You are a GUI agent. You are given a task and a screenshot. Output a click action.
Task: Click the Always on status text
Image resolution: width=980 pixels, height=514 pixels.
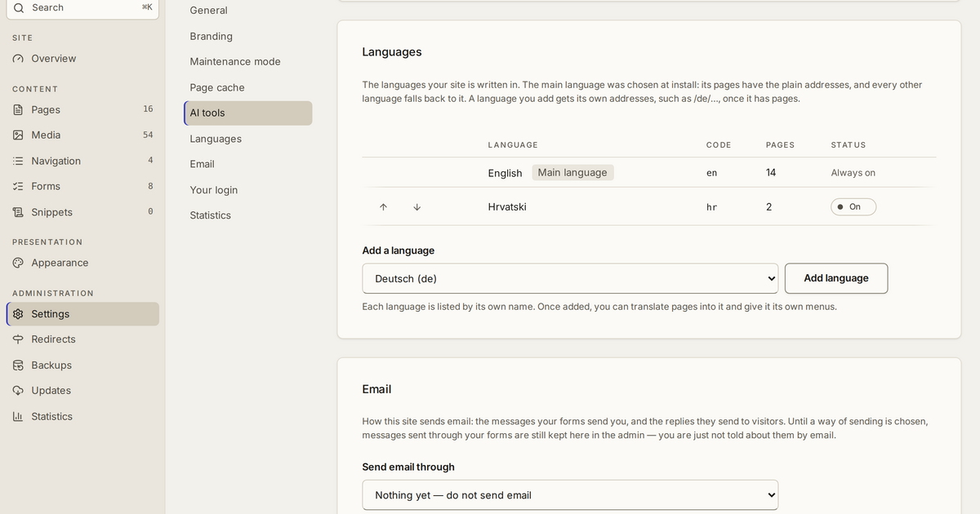click(x=853, y=173)
